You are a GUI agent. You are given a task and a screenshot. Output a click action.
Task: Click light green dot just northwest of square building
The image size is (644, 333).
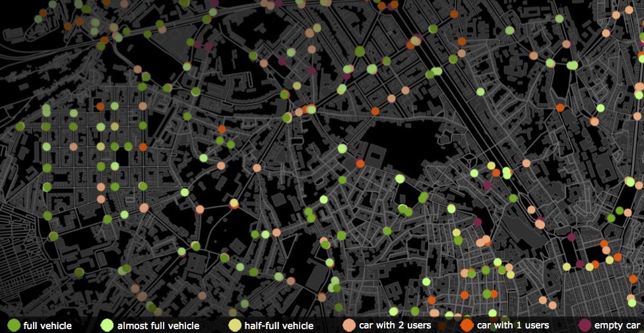[342, 148]
